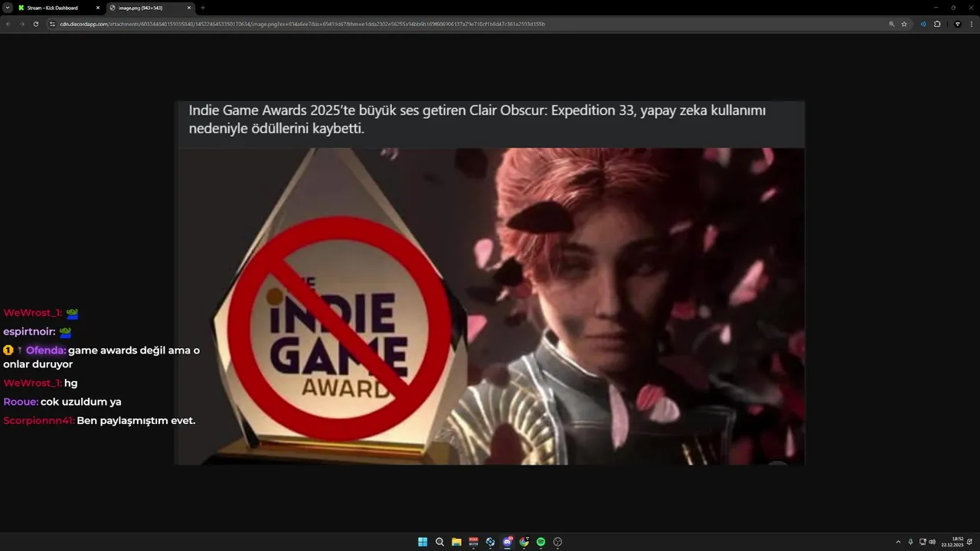Open Chrome from the taskbar
980x551 pixels.
(524, 542)
